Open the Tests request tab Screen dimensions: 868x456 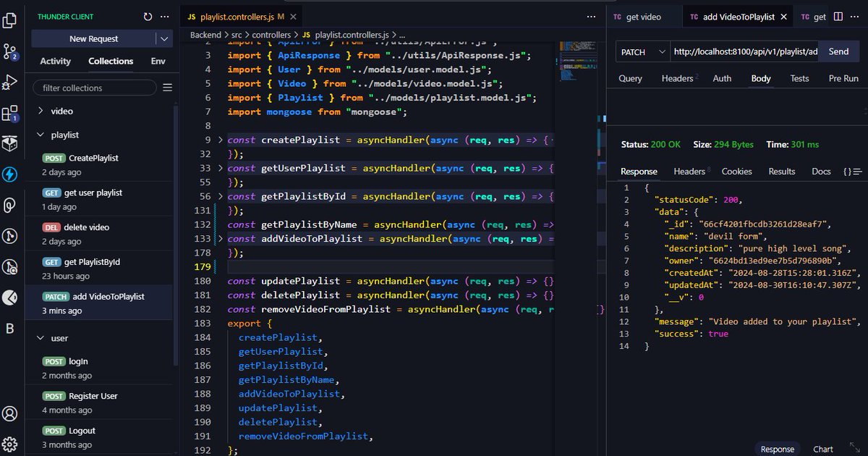799,78
